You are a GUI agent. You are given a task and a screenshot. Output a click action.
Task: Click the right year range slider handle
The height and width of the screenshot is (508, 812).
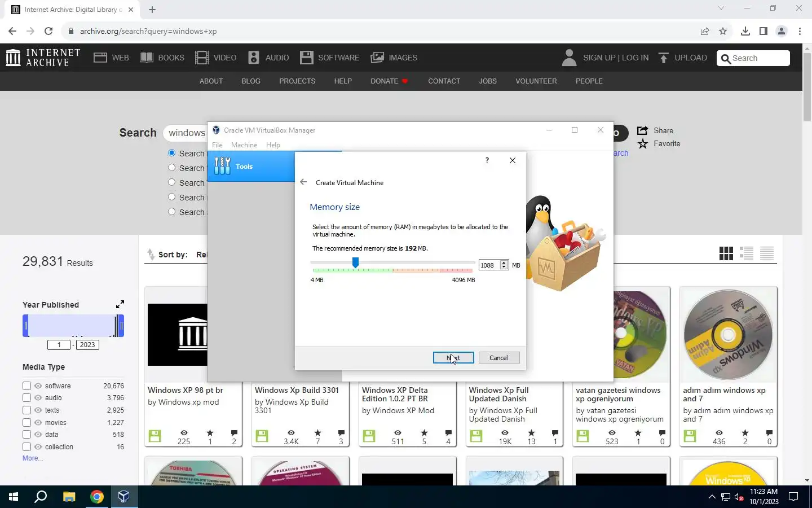(x=121, y=326)
